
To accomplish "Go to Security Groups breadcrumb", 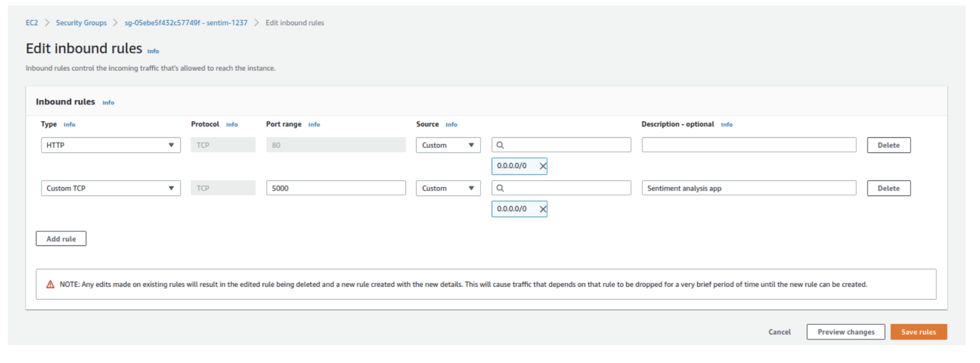I will pos(81,23).
